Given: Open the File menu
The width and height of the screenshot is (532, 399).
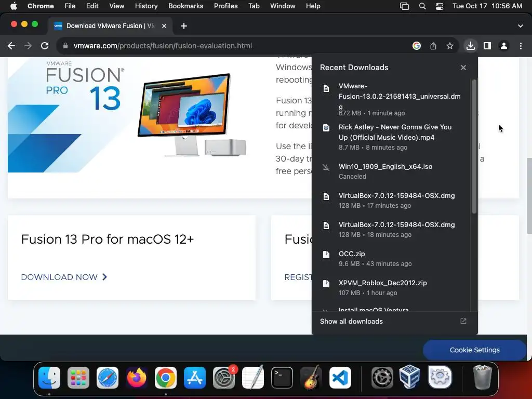Looking at the screenshot, I should point(70,6).
